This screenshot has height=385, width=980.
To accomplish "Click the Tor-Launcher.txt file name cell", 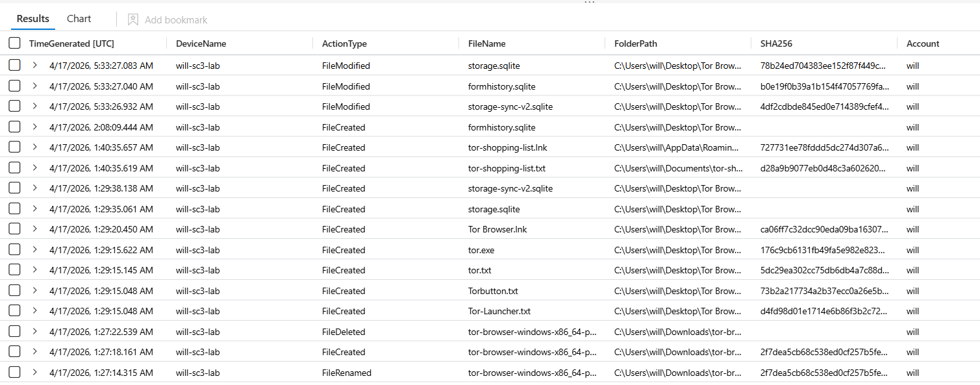I will (499, 311).
